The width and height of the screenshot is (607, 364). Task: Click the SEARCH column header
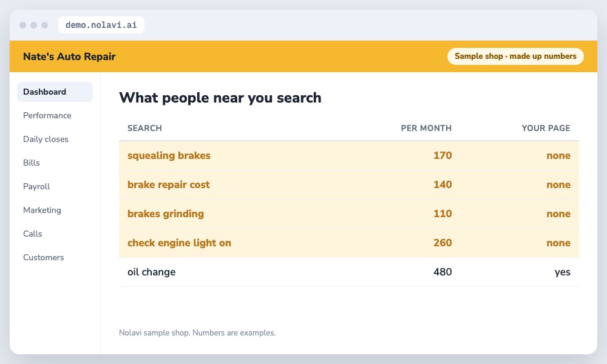(x=145, y=128)
